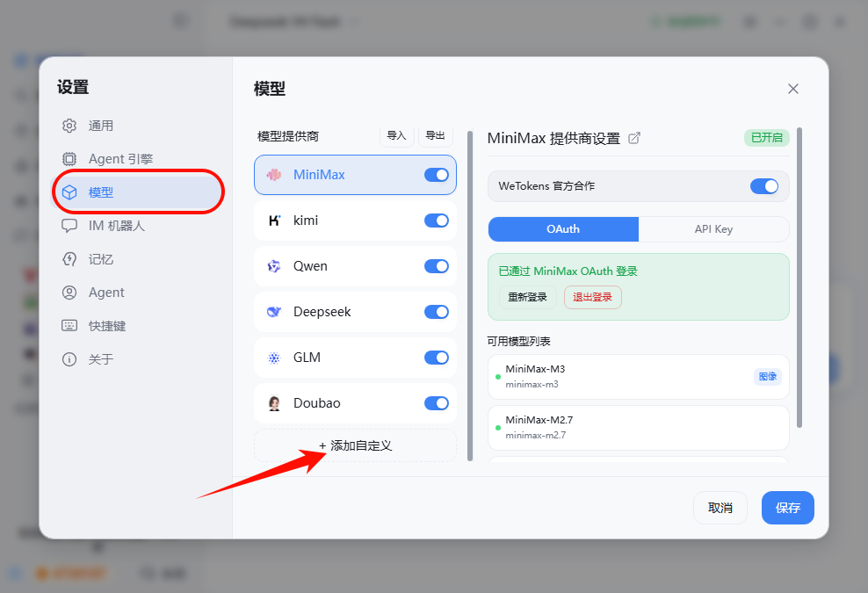
Task: Open MiniMax provider external link icon
Action: 634,138
